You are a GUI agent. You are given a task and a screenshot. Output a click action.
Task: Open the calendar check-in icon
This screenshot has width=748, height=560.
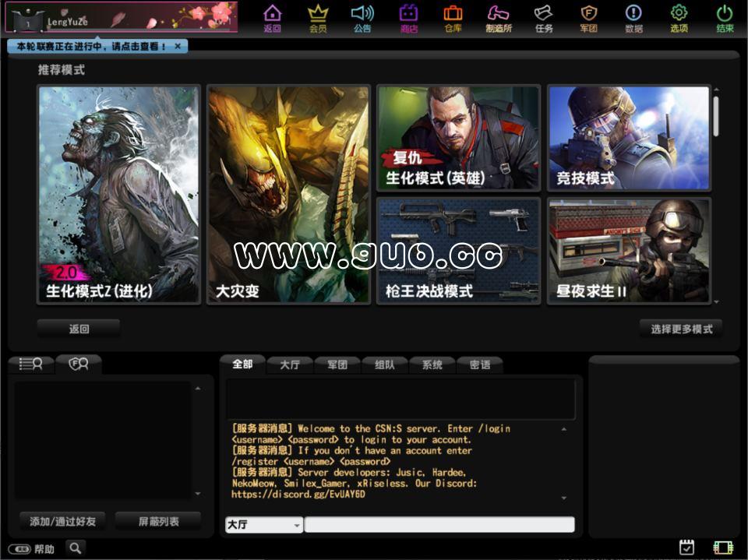coord(686,548)
